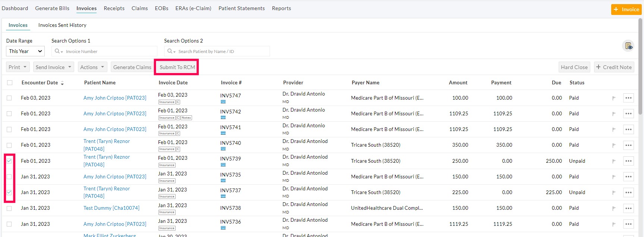Viewport: 644px width, 237px height.
Task: Flag invoice INV5737 row
Action: point(614,193)
